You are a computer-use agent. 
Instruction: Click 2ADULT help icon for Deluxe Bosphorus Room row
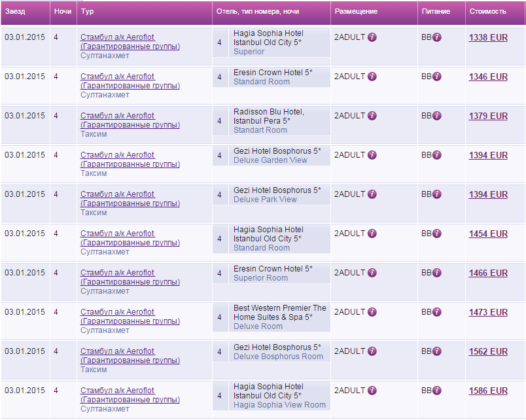(372, 351)
